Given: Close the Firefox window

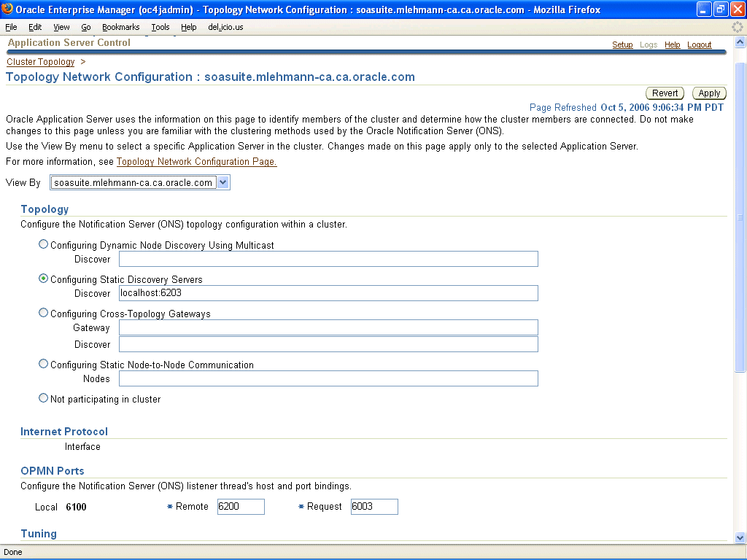Looking at the screenshot, I should (737, 9).
